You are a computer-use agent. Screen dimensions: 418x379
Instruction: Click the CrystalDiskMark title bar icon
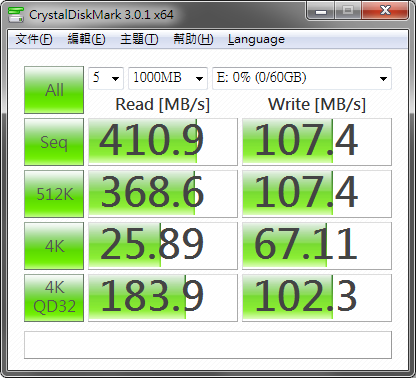coord(16,14)
